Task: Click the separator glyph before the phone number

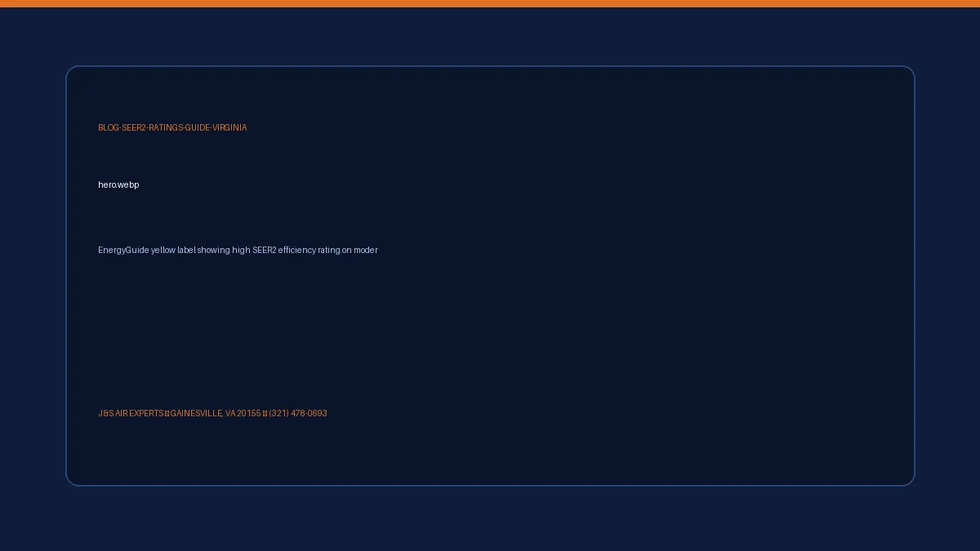Action: [x=265, y=414]
